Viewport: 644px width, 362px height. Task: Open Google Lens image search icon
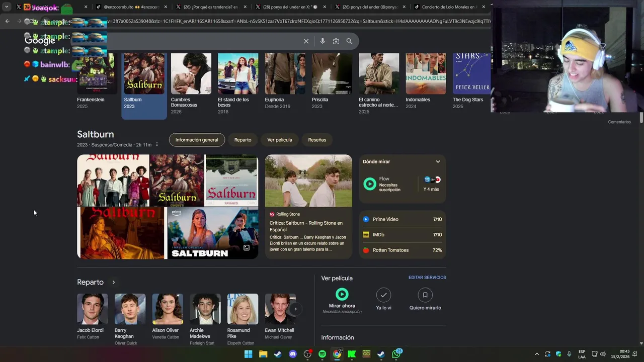click(336, 41)
